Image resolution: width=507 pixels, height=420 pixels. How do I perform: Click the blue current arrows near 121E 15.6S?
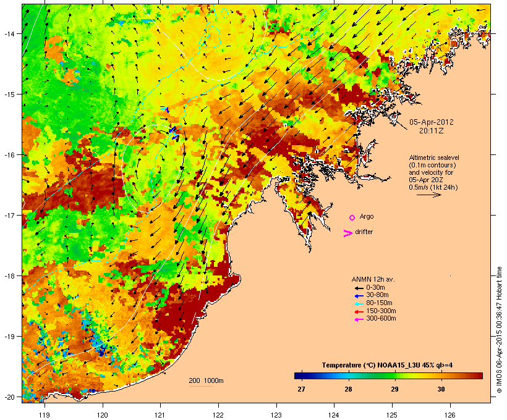pyautogui.click(x=173, y=133)
